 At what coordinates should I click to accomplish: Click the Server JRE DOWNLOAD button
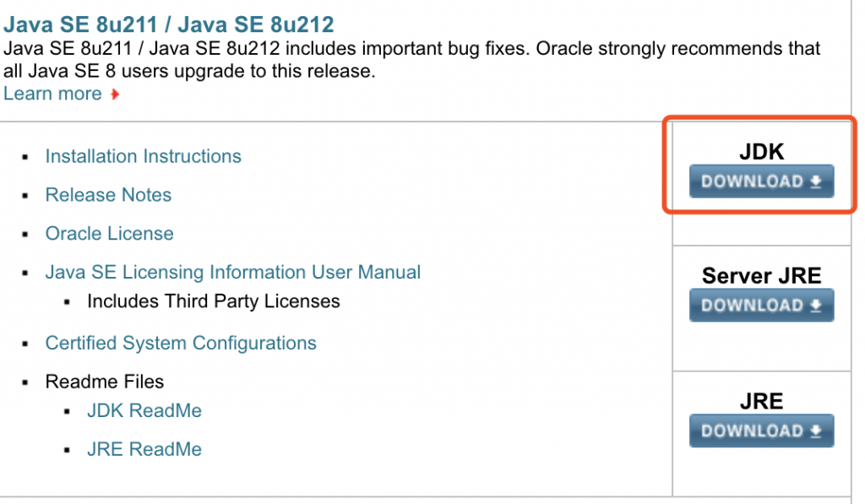pyautogui.click(x=760, y=305)
